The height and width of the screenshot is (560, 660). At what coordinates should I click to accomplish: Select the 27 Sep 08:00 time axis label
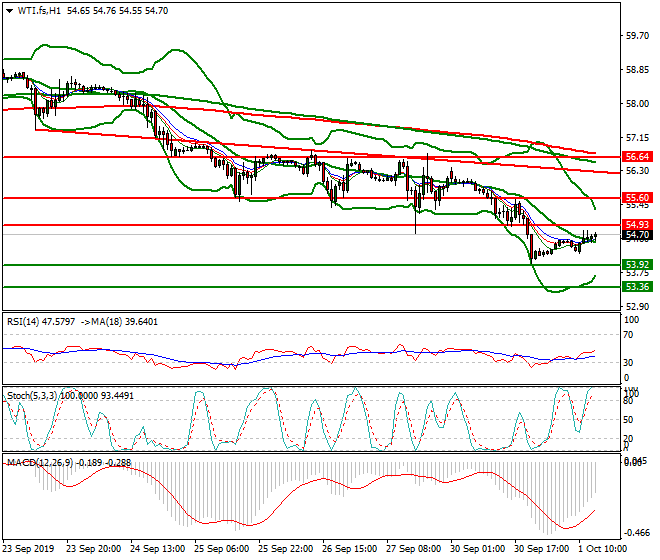[x=413, y=549]
